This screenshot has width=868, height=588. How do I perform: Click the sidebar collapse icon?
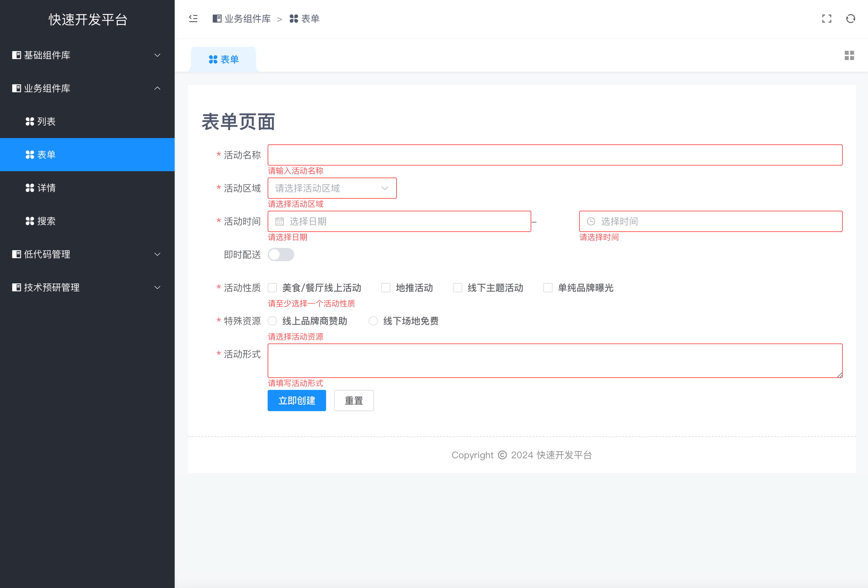(193, 19)
